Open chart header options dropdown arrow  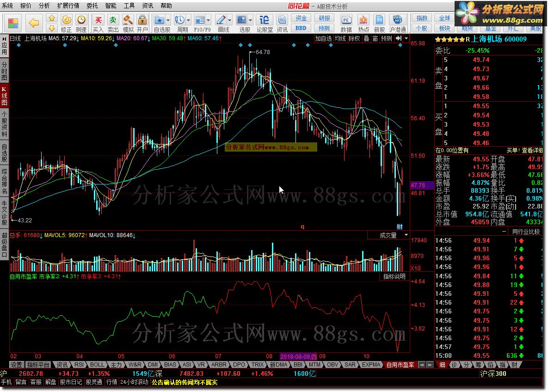click(406, 38)
